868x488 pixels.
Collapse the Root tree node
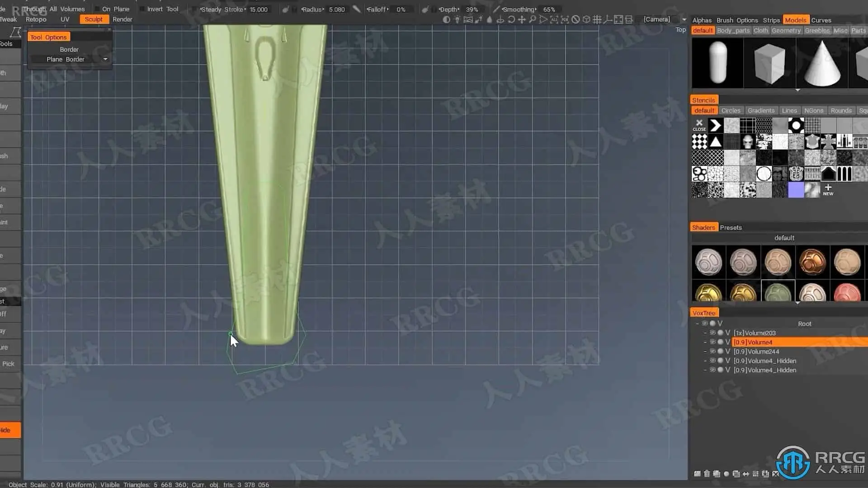click(697, 324)
